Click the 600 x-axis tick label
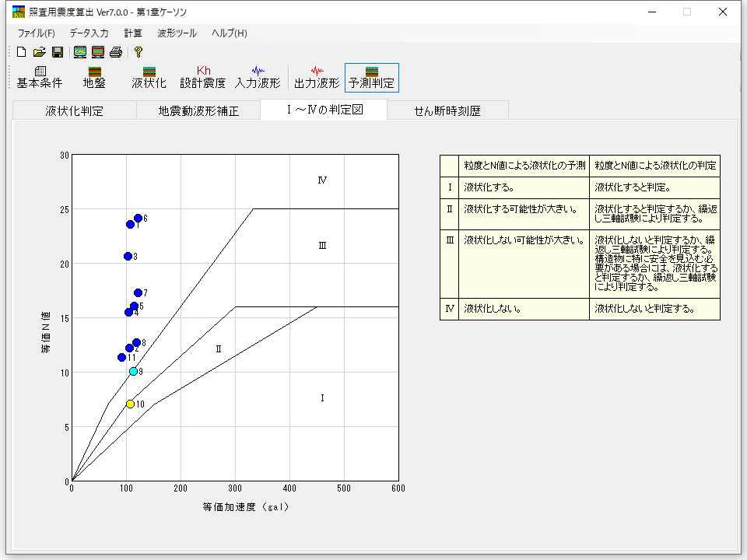Viewport: 747px width, 560px height. pyautogui.click(x=398, y=488)
